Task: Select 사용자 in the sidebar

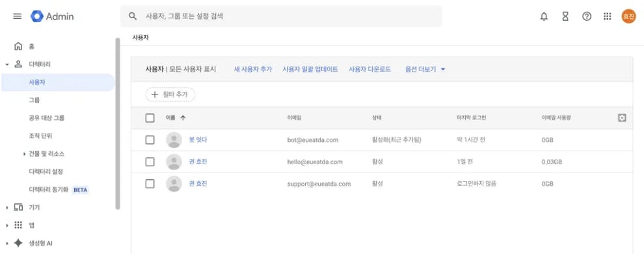Action: click(x=58, y=82)
